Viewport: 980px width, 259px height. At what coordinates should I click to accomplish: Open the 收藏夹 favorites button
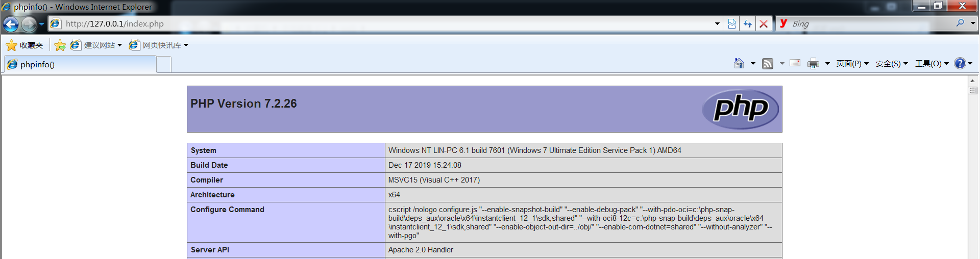[24, 45]
